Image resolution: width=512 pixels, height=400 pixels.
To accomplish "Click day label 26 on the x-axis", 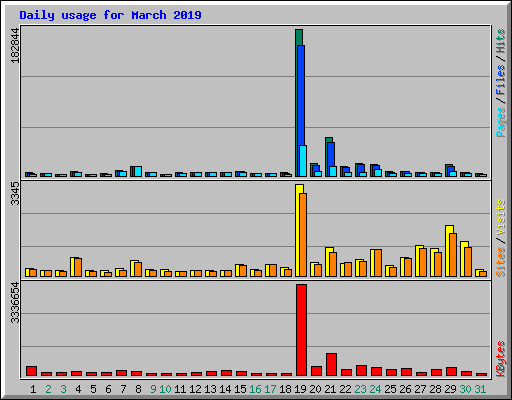I will coord(405,389).
